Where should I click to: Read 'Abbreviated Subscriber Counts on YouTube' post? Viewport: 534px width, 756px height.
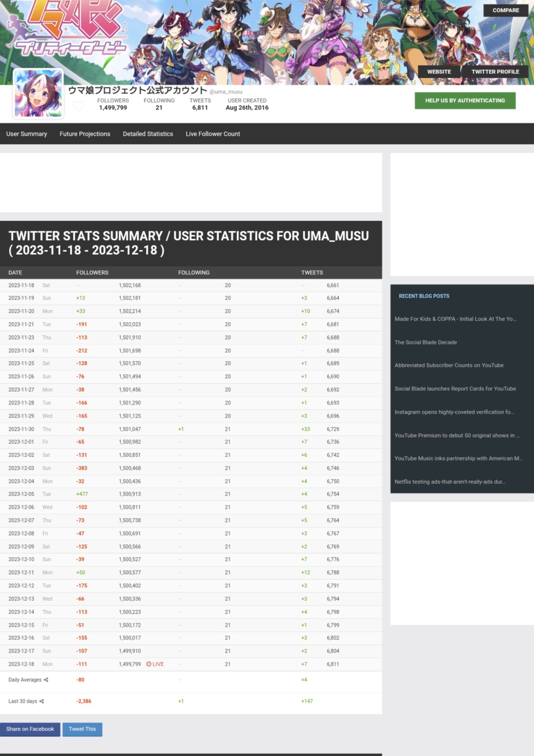(449, 366)
